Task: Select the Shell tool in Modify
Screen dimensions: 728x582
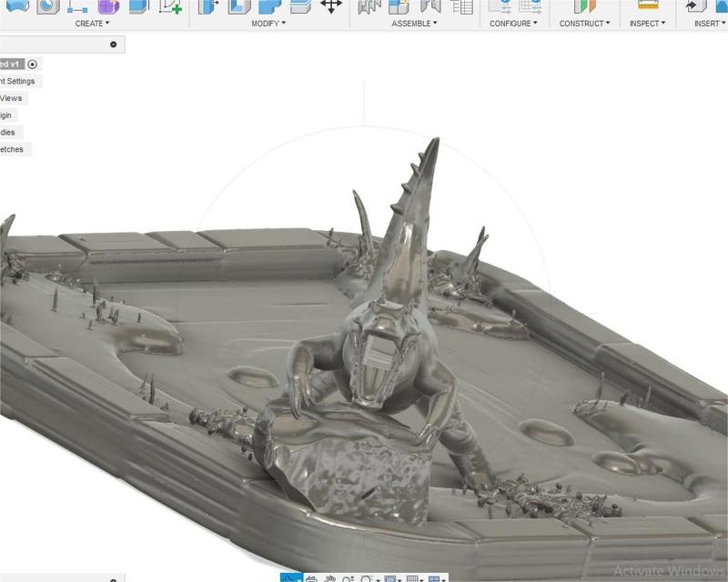Action: [239, 6]
